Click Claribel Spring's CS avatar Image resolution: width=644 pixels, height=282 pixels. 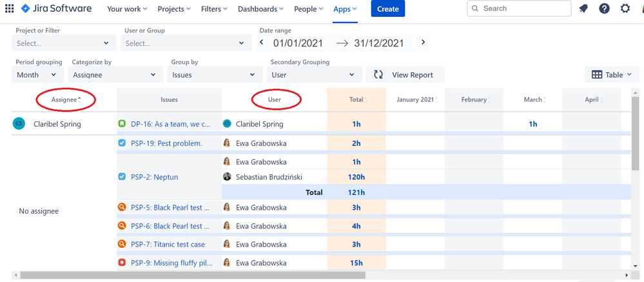point(19,124)
